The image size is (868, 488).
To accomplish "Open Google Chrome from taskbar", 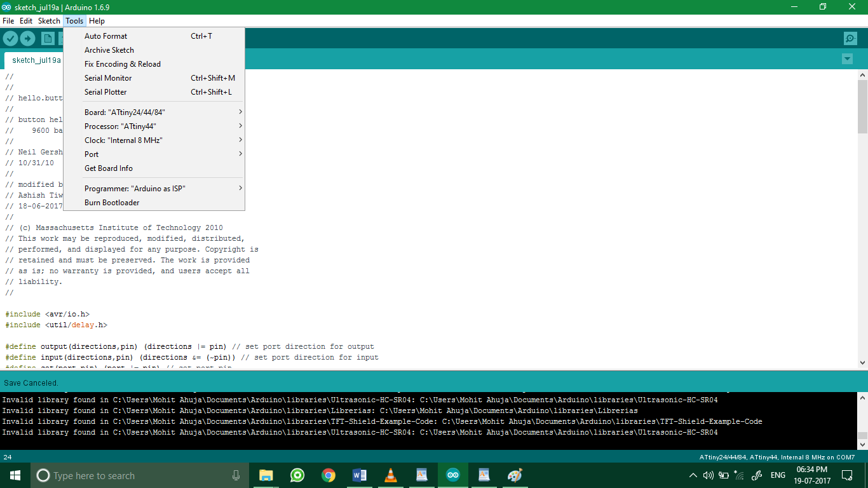I will click(328, 475).
